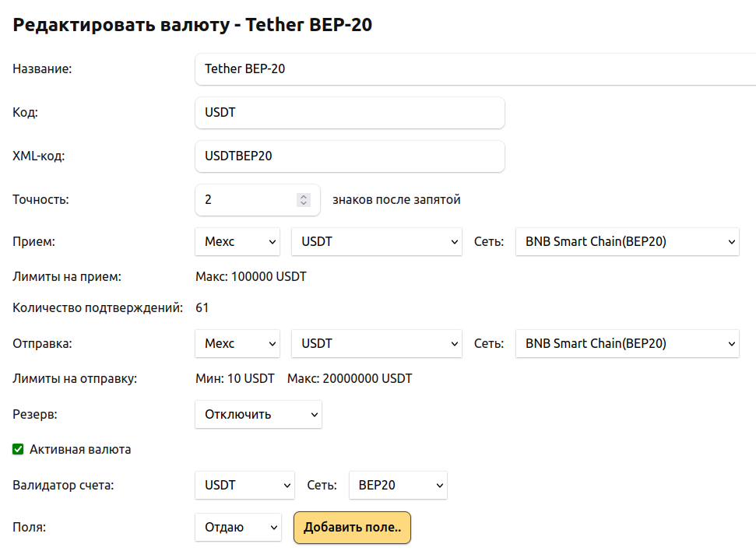Increase Точность with the stepper up arrow
This screenshot has height=551, width=756.
[x=304, y=196]
